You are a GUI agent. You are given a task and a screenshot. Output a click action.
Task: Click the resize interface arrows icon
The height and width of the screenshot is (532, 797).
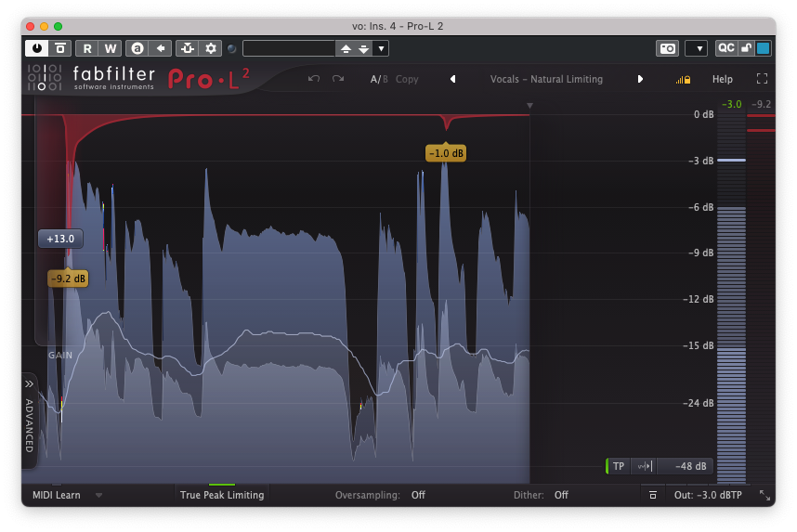tap(764, 496)
